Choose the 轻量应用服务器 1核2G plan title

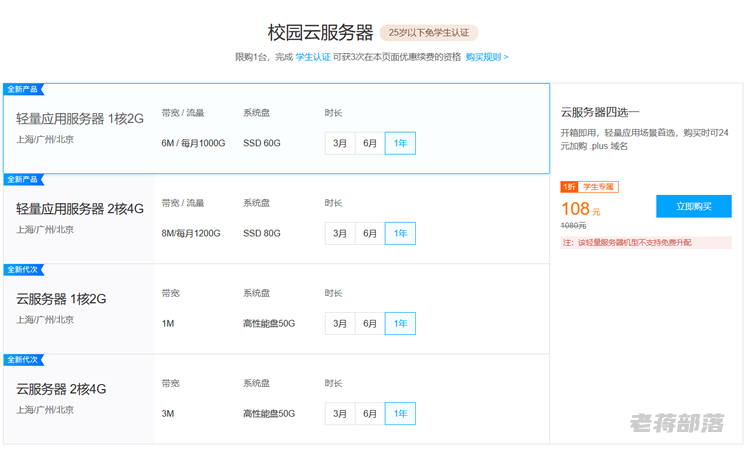pos(80,119)
